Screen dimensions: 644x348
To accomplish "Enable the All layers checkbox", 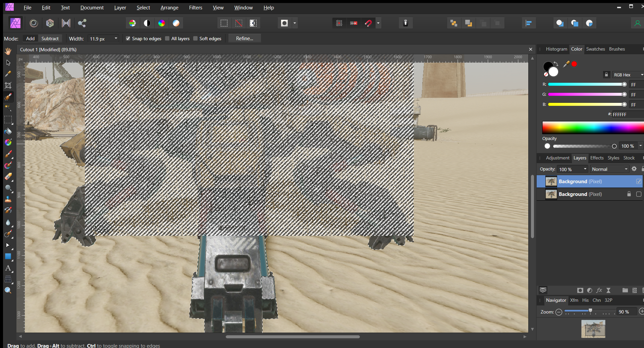I will [167, 39].
